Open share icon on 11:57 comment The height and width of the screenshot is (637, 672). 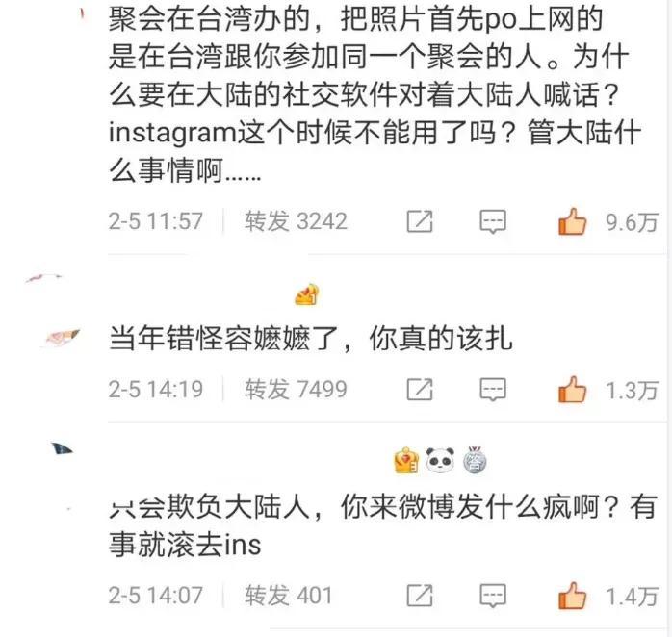coord(420,221)
